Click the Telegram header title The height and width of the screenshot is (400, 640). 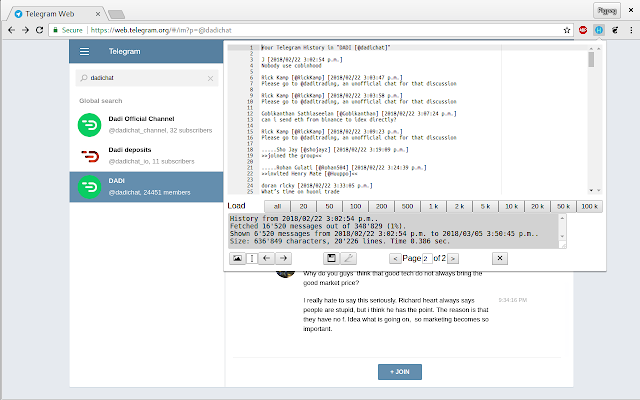click(124, 51)
